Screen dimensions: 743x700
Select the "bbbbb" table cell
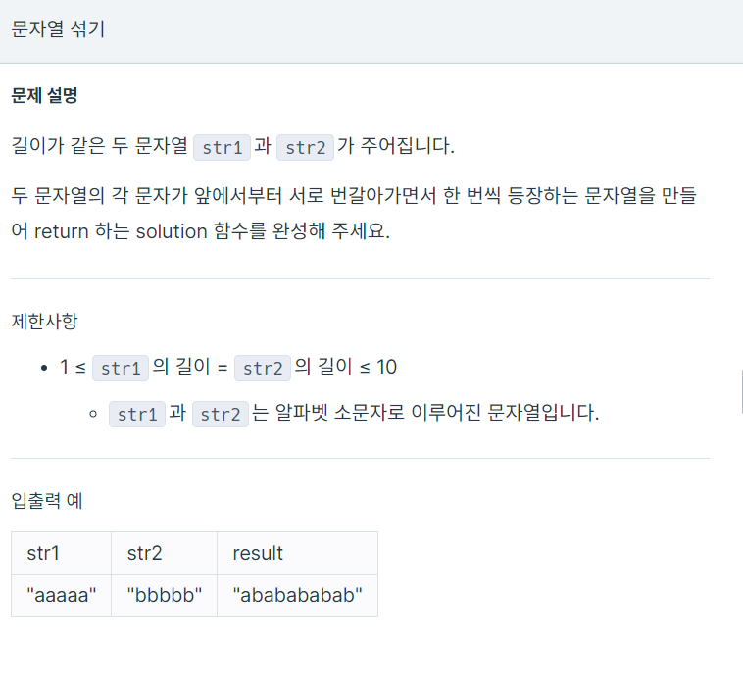click(164, 595)
